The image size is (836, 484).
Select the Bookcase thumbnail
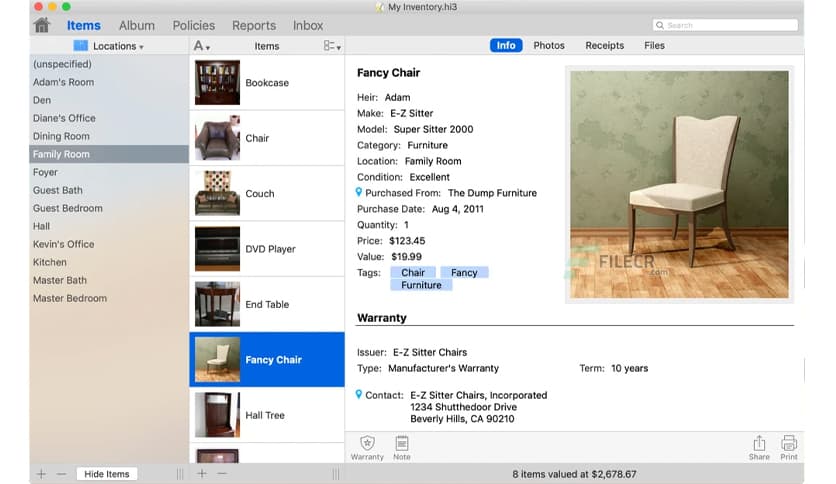point(217,83)
